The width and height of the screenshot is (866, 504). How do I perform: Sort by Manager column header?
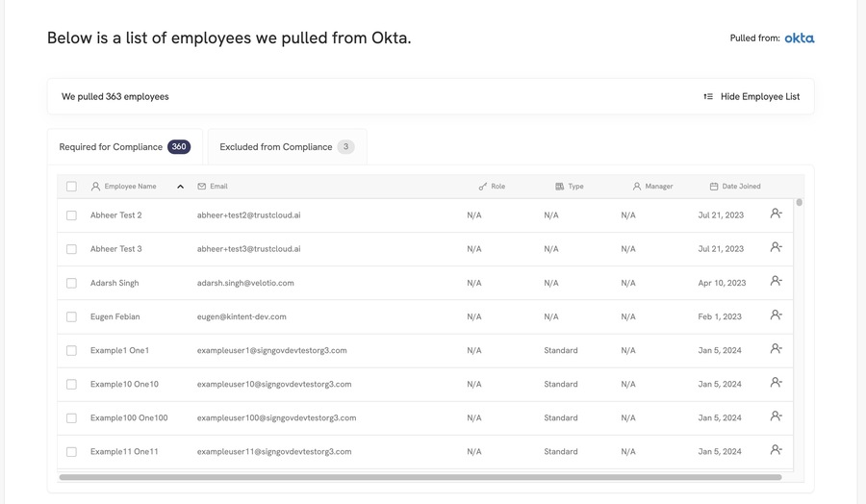click(x=652, y=187)
